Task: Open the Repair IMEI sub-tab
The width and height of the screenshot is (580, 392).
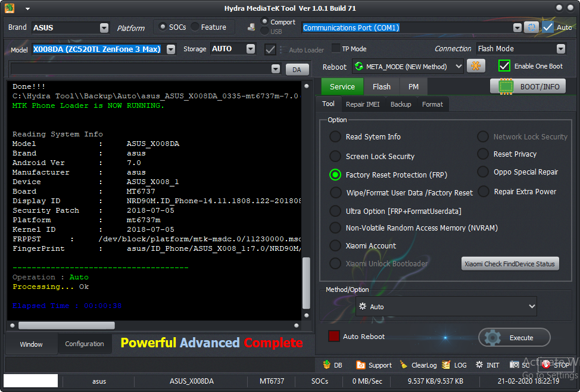Action: (363, 104)
